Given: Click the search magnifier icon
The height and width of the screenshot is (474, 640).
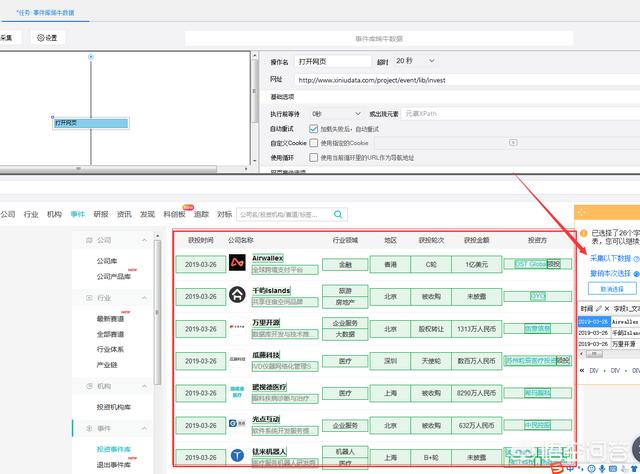Looking at the screenshot, I should [x=338, y=214].
